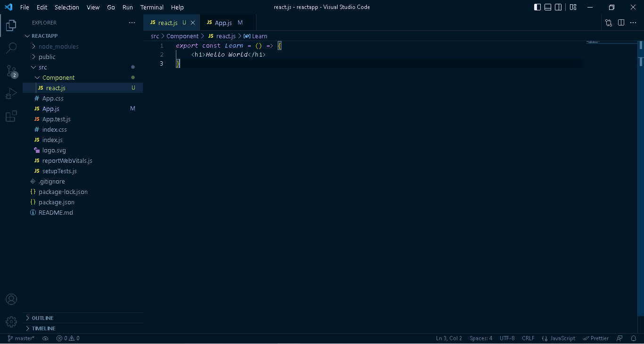Expand the TIMELINE section

(x=83, y=328)
